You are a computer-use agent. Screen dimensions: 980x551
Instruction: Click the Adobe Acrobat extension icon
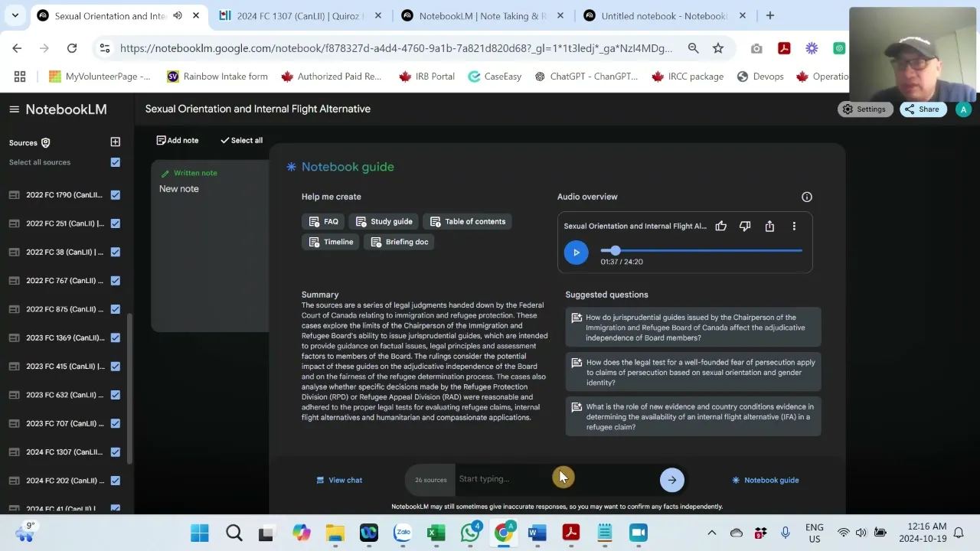[784, 48]
